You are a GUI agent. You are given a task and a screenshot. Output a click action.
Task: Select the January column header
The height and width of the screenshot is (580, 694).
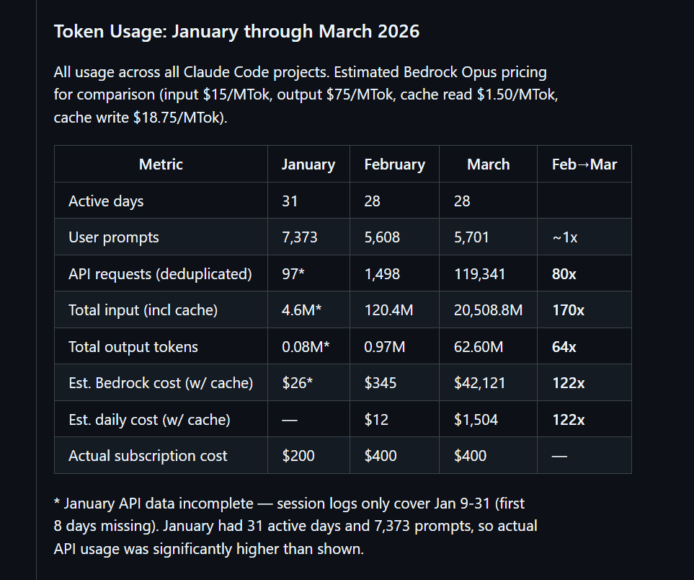point(308,164)
